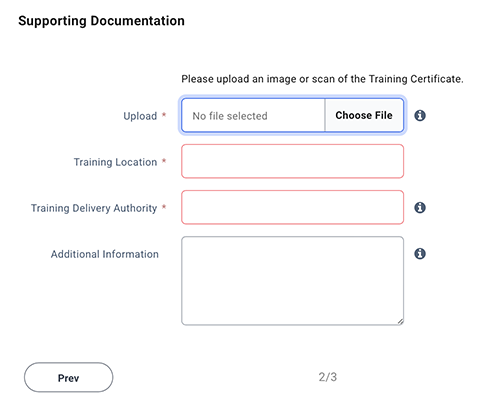Focus the Training Delivery Authority text field

pyautogui.click(x=293, y=207)
